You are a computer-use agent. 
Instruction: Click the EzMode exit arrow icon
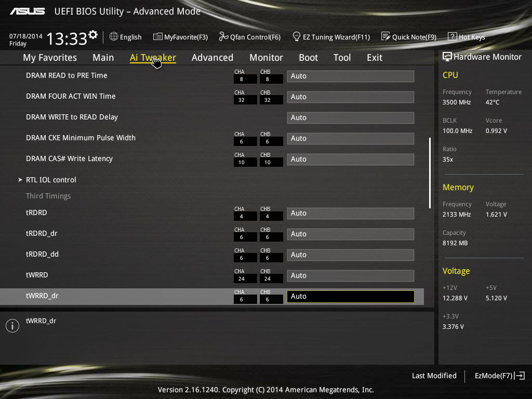click(x=520, y=376)
